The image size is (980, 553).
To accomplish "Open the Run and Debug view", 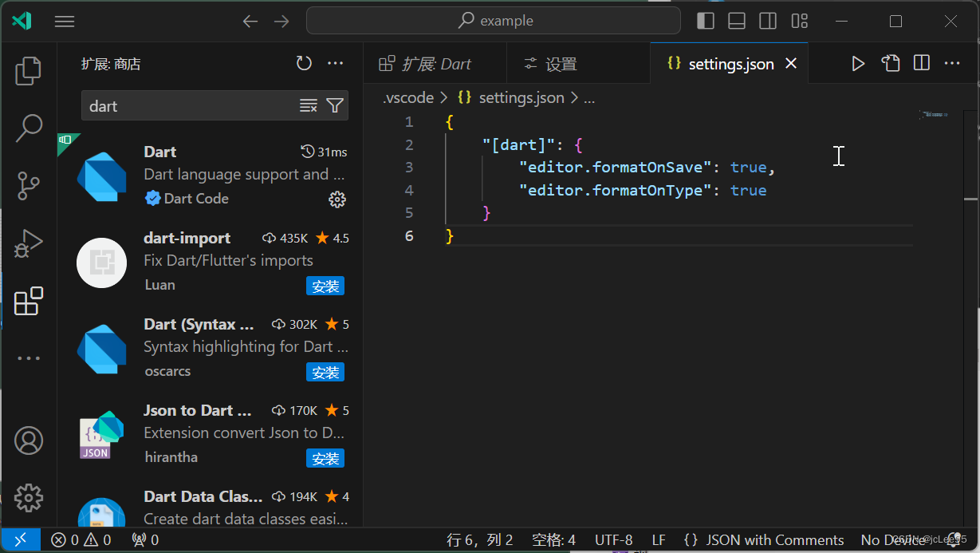I will coord(29,243).
